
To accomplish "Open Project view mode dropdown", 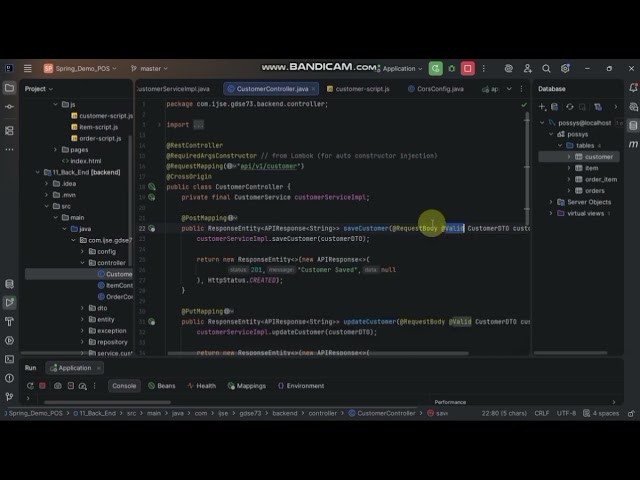I will click(x=39, y=89).
